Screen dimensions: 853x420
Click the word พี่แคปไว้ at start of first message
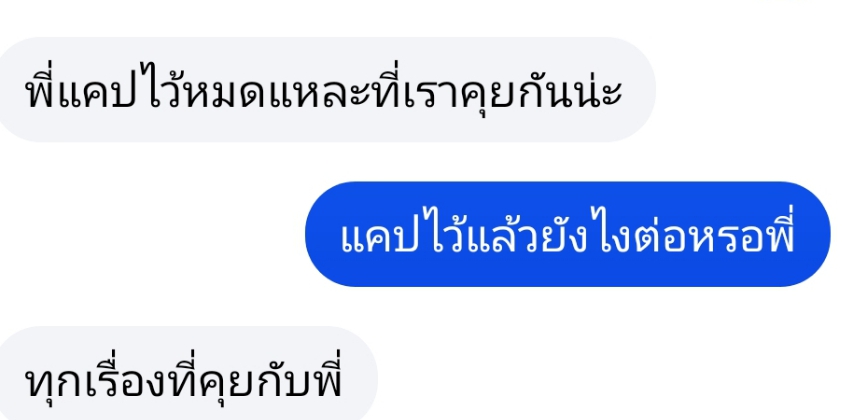(105, 90)
